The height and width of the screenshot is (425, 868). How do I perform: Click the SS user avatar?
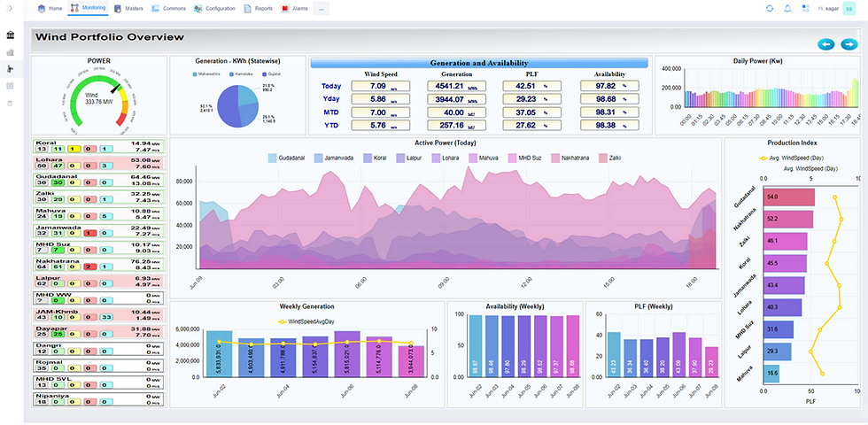click(849, 8)
